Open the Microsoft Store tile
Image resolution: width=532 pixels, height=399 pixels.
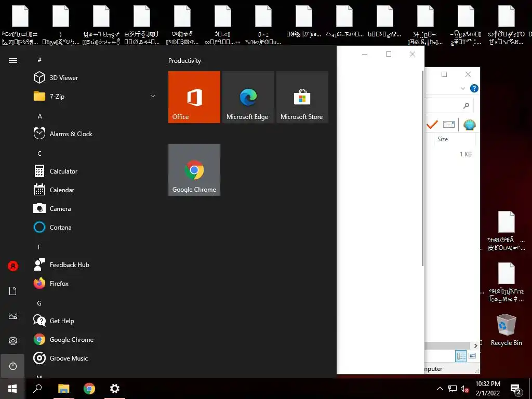(x=302, y=97)
